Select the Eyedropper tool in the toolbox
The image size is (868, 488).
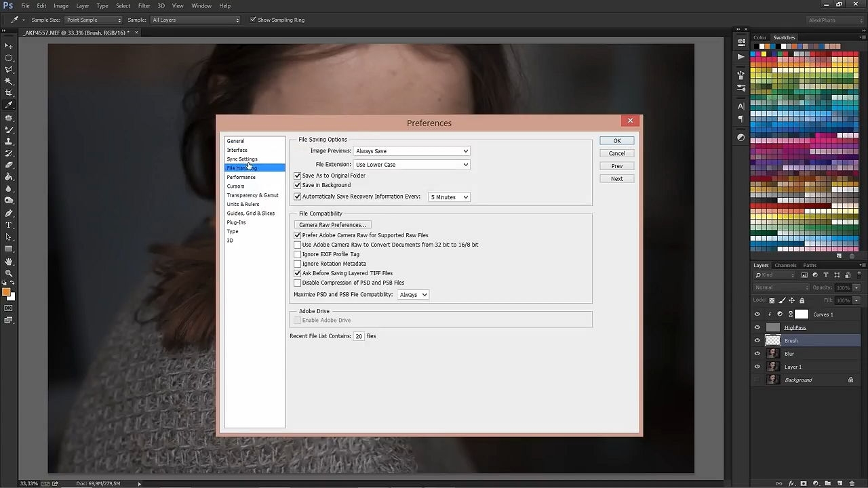9,105
